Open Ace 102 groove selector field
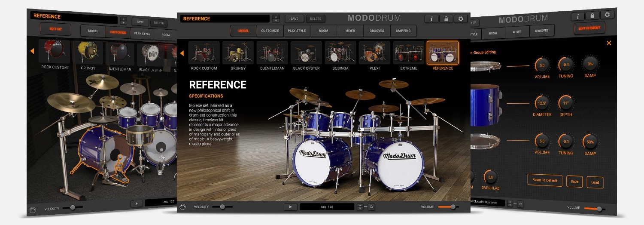This screenshot has height=225, width=644. [x=327, y=207]
